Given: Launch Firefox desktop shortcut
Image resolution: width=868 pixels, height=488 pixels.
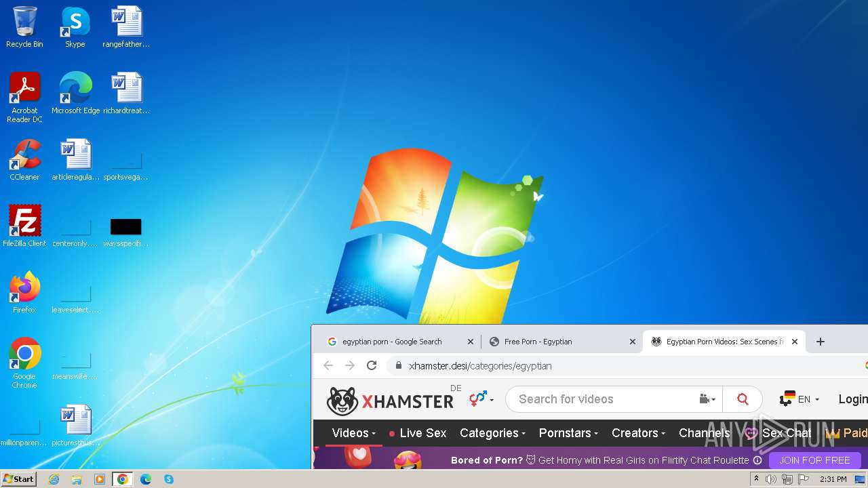Looking at the screenshot, I should click(x=24, y=293).
